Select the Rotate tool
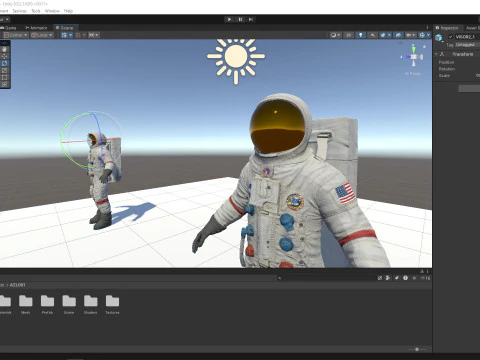 click(x=4, y=63)
